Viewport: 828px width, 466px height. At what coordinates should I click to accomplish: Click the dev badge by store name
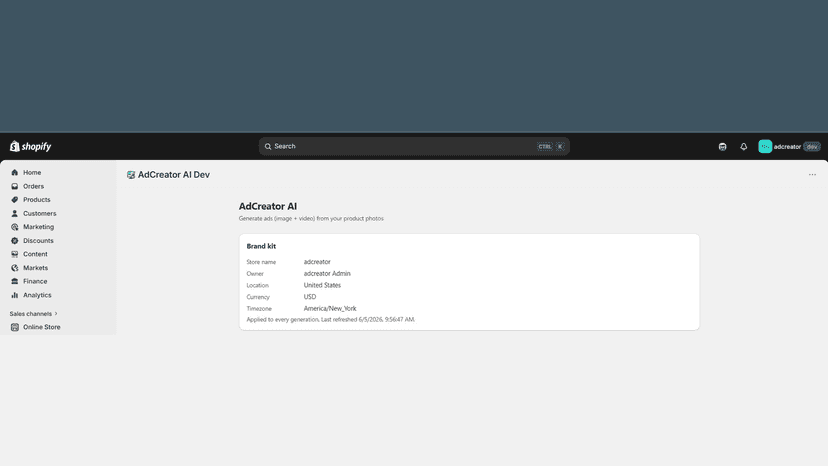[812, 146]
